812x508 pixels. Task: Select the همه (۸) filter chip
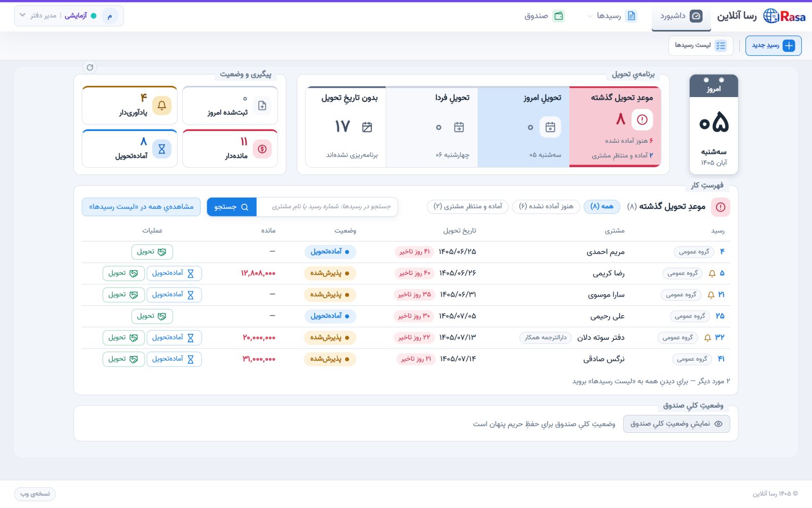[x=602, y=206]
